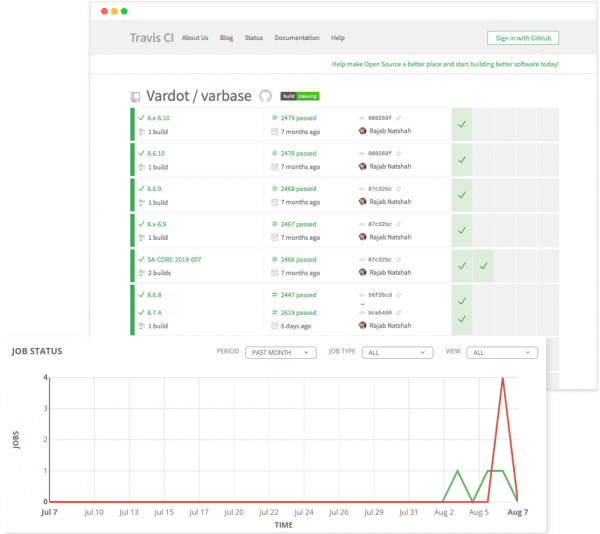This screenshot has width=600, height=534.
Task: Click the '5 days ago' text
Action: [x=296, y=326]
